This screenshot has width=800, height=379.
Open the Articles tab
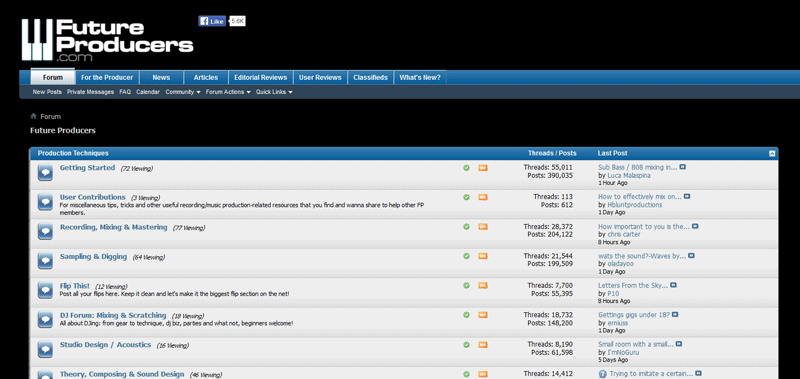click(x=206, y=78)
